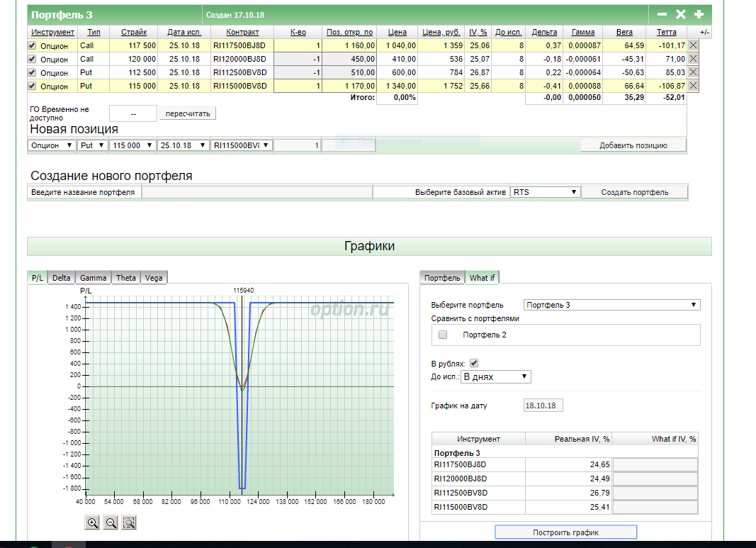Uncheck the RI117500BJ8D option row checkbox
Viewport: 756px width, 548px height.
31,45
